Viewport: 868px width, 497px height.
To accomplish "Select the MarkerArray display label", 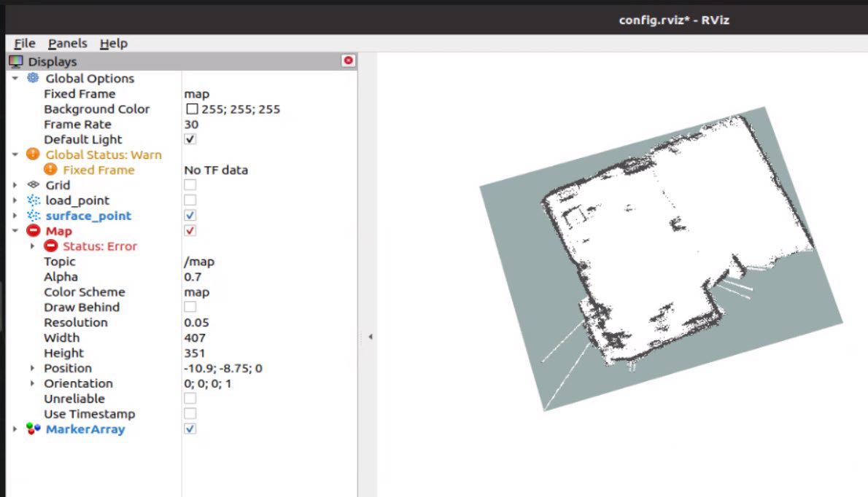I will coord(85,429).
